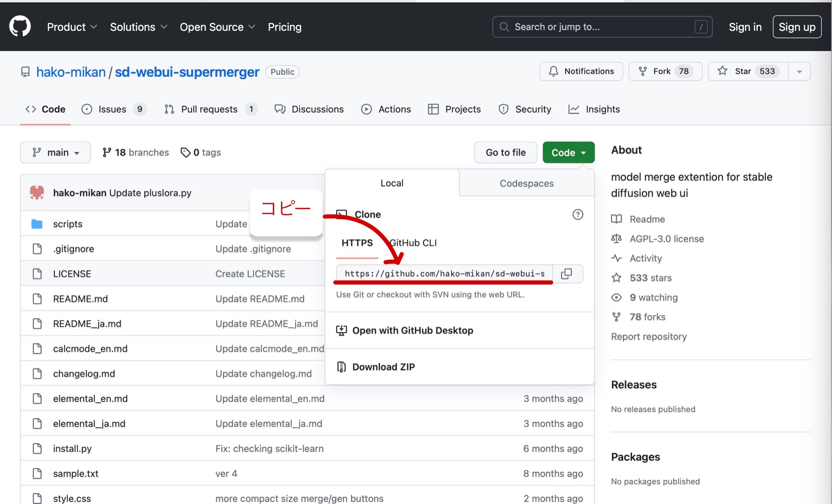Expand the star lists dropdown arrow

(x=799, y=71)
